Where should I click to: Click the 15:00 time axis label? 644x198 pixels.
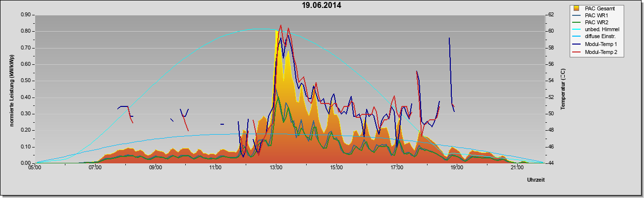(x=336, y=167)
